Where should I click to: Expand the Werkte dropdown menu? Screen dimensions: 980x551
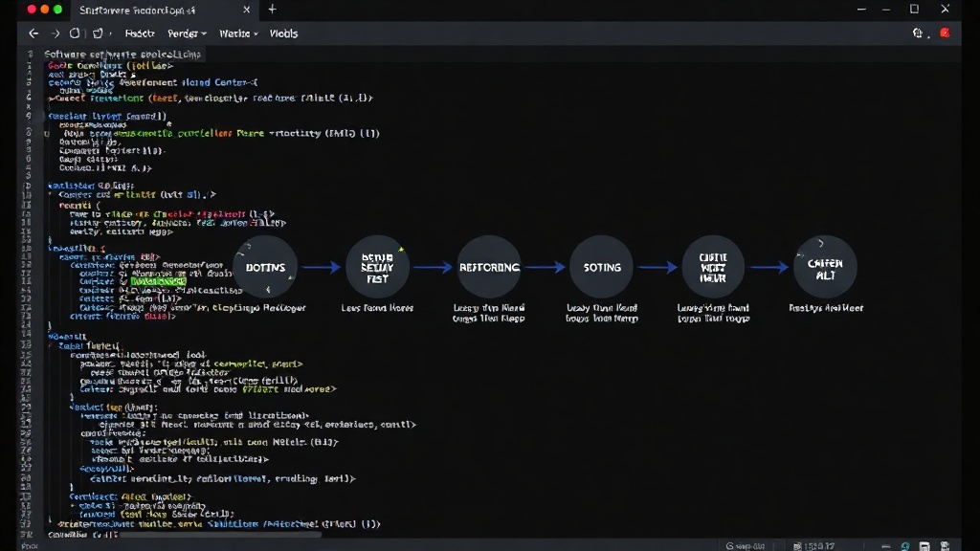238,33
